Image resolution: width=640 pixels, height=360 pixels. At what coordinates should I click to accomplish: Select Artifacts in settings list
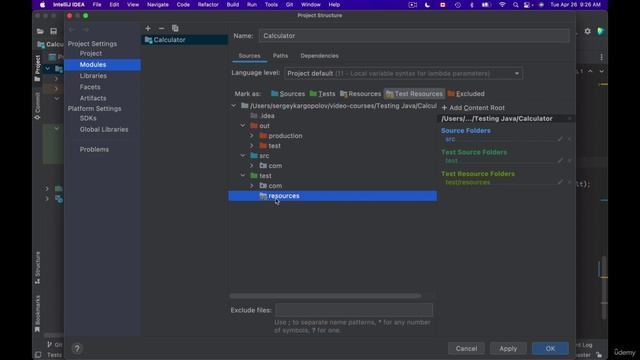(93, 98)
